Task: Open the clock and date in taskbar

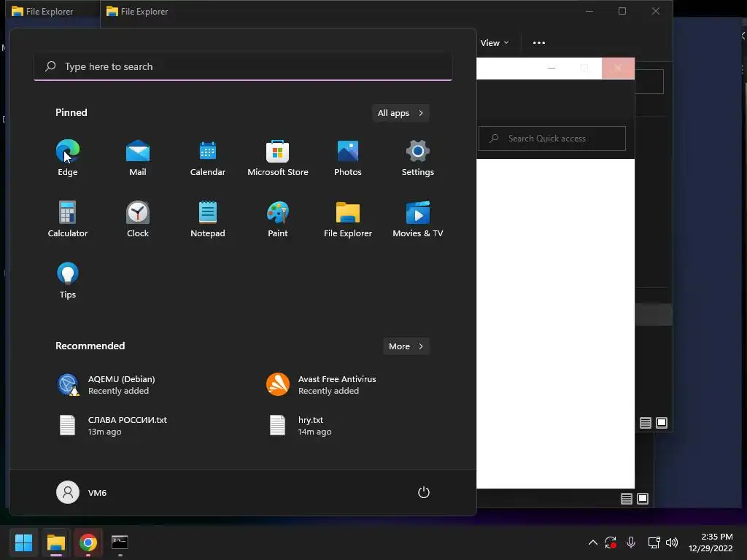Action: point(711,542)
